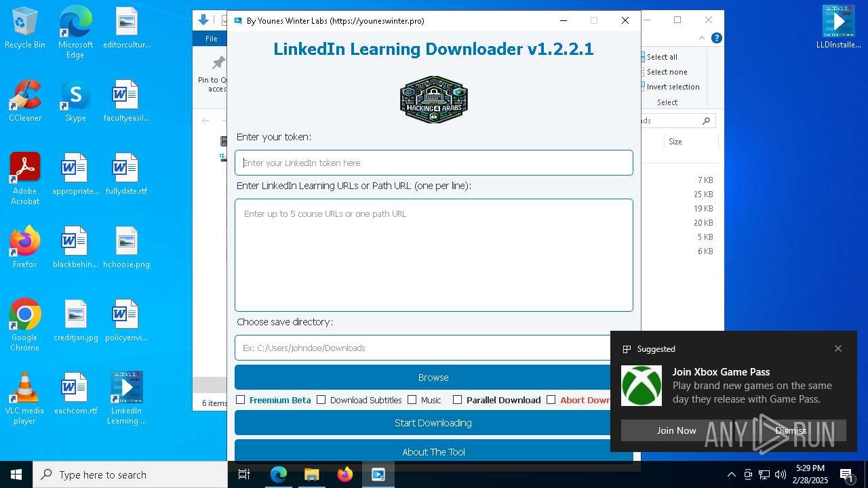868x488 pixels.
Task: Click Select none in Explorer ribbon
Action: click(667, 72)
